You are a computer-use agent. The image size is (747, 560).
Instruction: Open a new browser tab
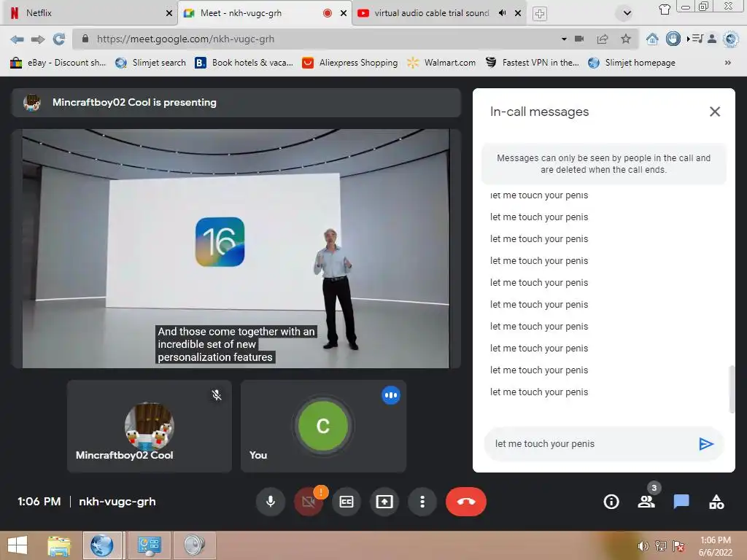[x=539, y=14]
